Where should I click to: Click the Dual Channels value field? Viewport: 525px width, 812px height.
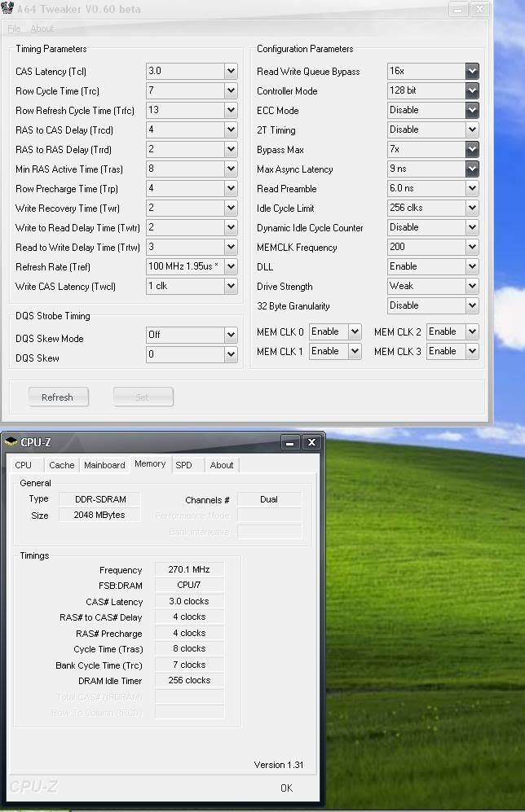coord(269,499)
